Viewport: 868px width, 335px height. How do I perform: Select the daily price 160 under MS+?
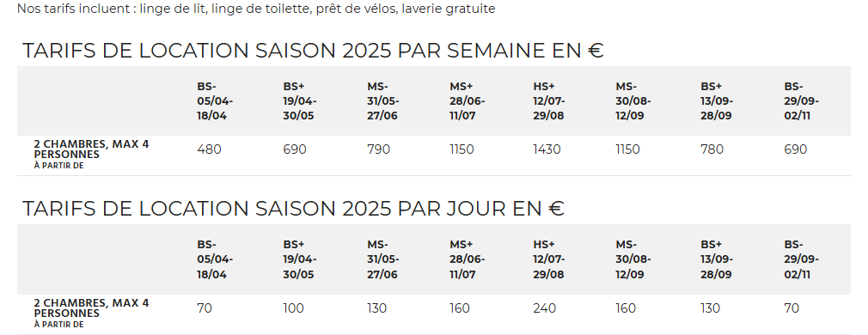click(460, 308)
